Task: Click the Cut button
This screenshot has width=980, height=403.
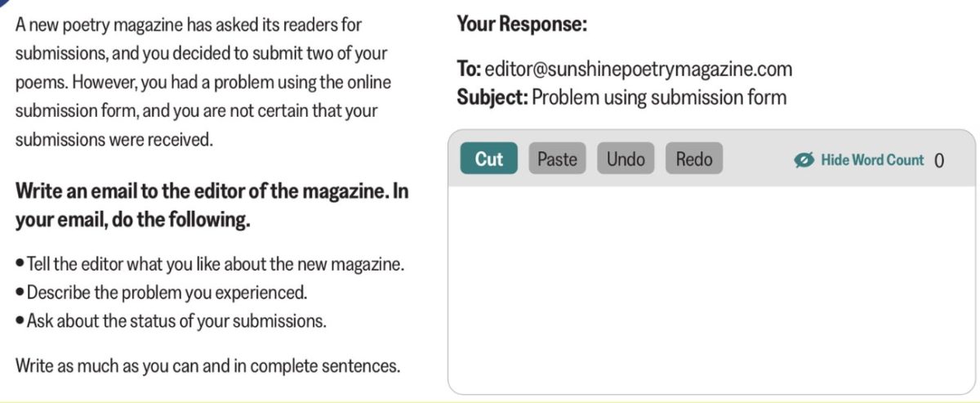Action: pos(488,159)
